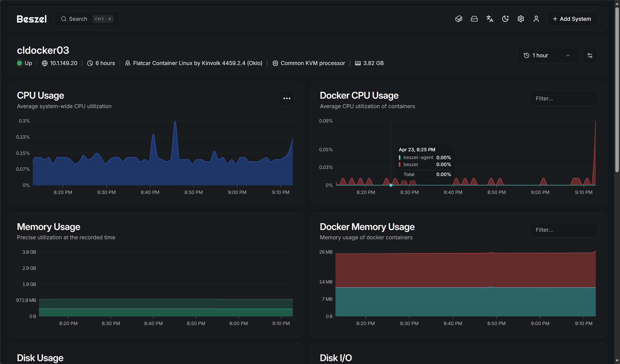Expand the 1 hour time range dropdown
The height and width of the screenshot is (364, 620).
(x=547, y=55)
